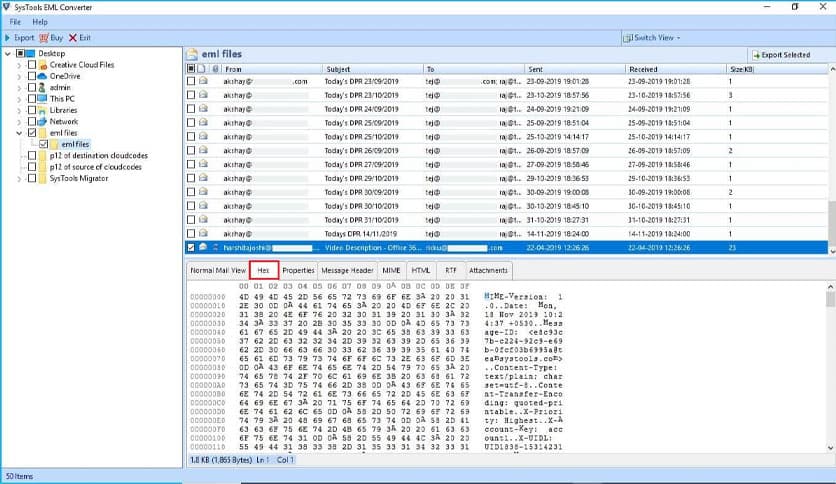Collapse the parent eml files node
This screenshot has height=484, width=836.
tap(19, 133)
